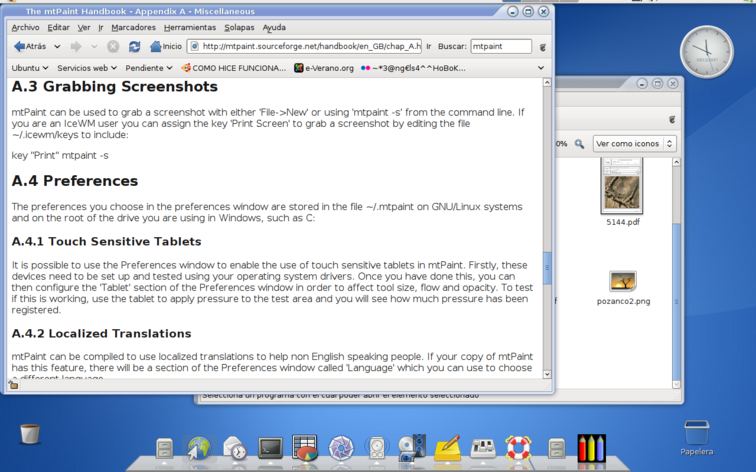Screen dimensions: 756x472
Task: Select the pozanco2.png image file
Action: point(622,281)
